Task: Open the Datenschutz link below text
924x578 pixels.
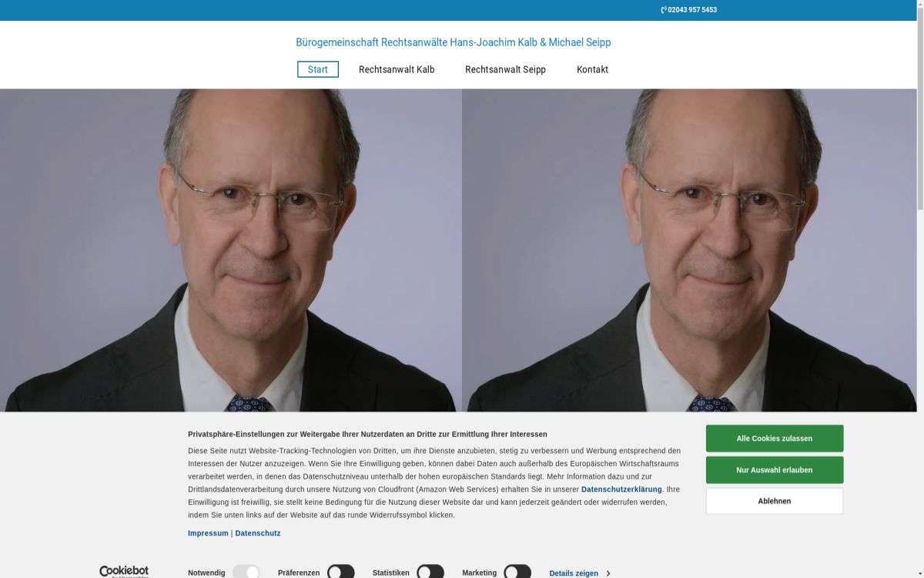Action: 258,533
